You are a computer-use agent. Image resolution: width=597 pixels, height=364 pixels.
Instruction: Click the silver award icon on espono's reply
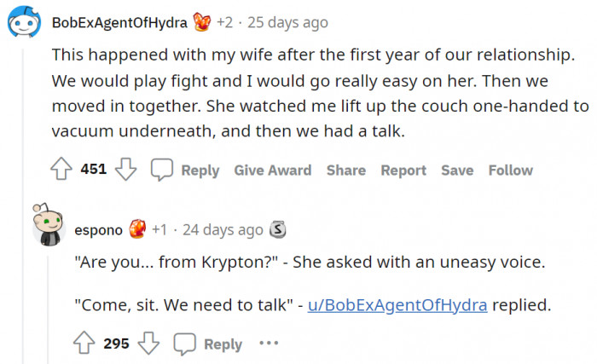277,229
